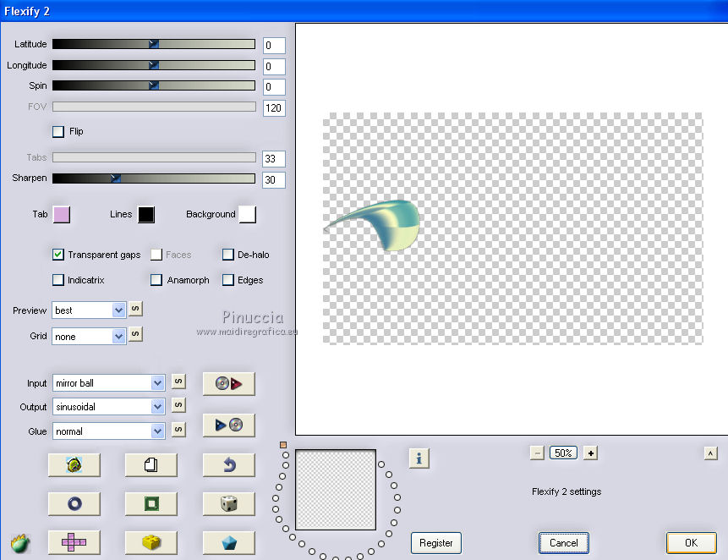
Task: Open the Input projection dropdown
Action: 108,383
